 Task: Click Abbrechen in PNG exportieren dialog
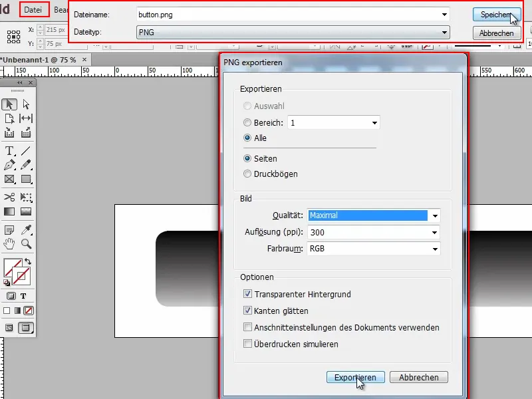419,377
